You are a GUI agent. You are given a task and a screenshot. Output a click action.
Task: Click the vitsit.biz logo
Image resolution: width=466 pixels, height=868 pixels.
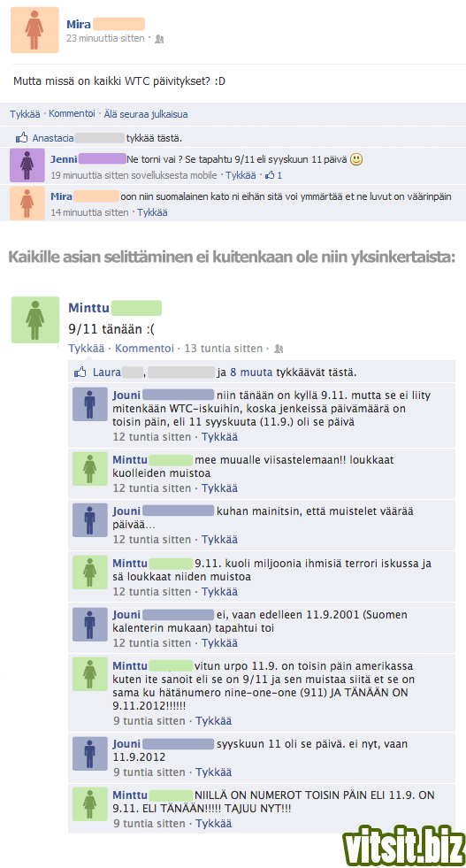point(403,846)
